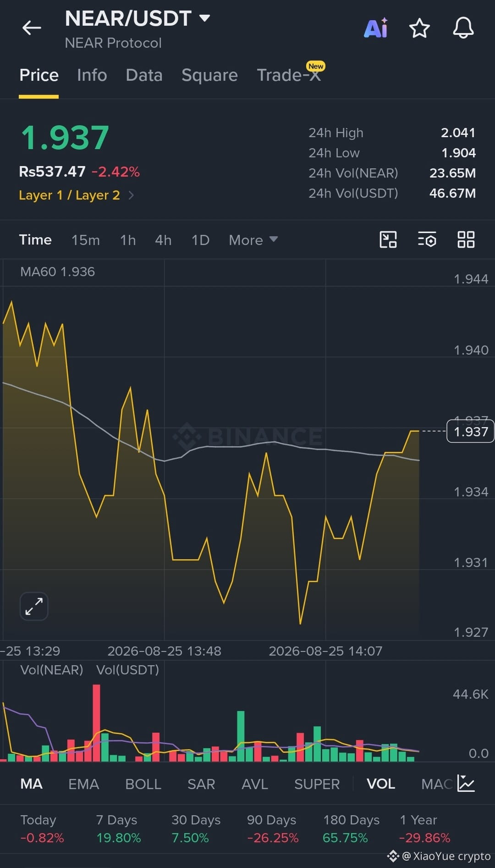The height and width of the screenshot is (868, 495).
Task: Go back using the left arrow
Action: tap(32, 28)
